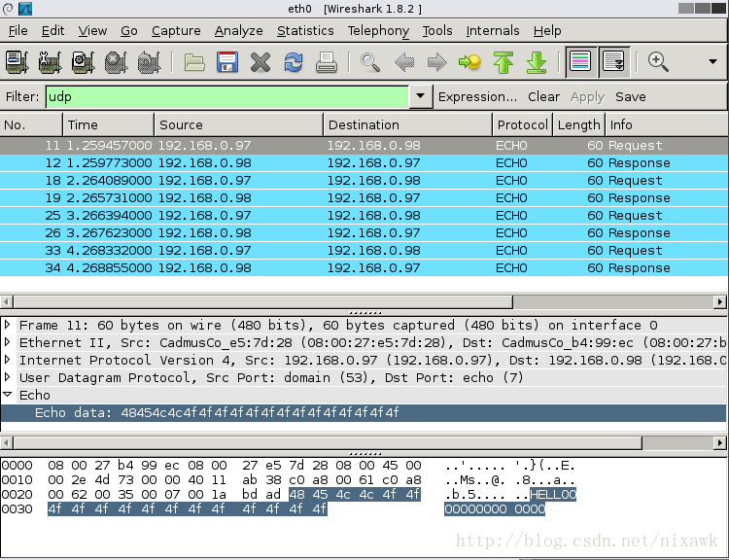Print packets printer icon
Viewport: 729px width, 560px height.
click(327, 62)
